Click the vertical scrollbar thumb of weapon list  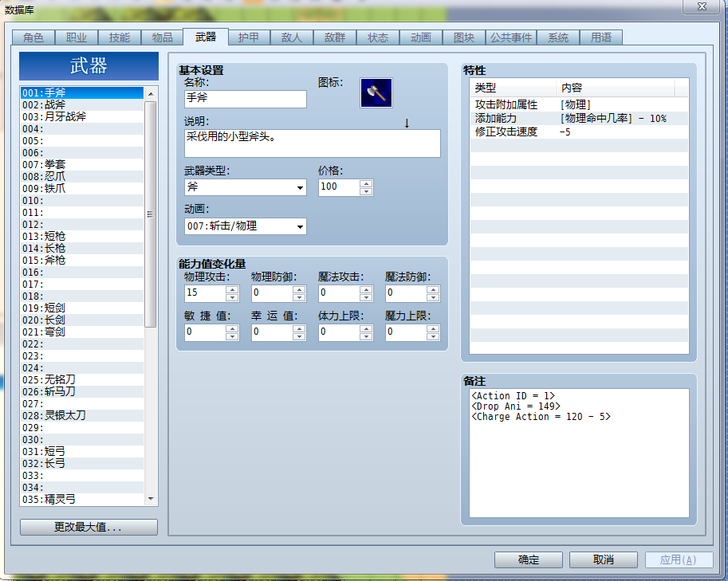[150, 214]
